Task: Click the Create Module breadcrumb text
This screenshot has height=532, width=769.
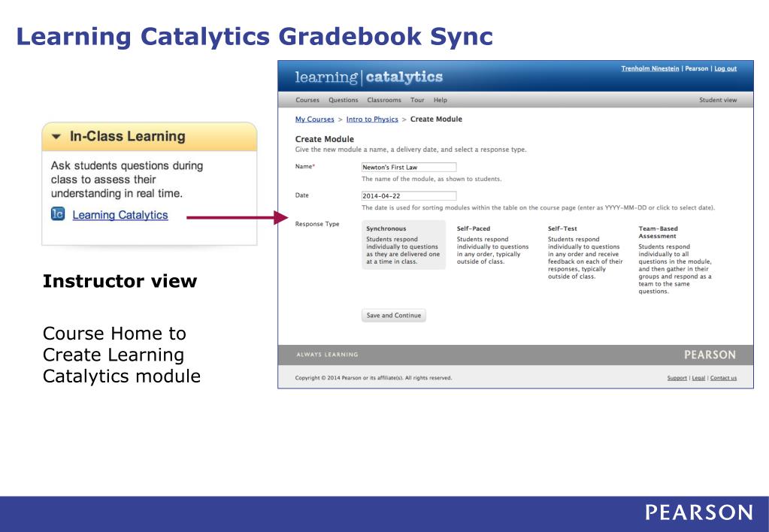Action: (436, 119)
